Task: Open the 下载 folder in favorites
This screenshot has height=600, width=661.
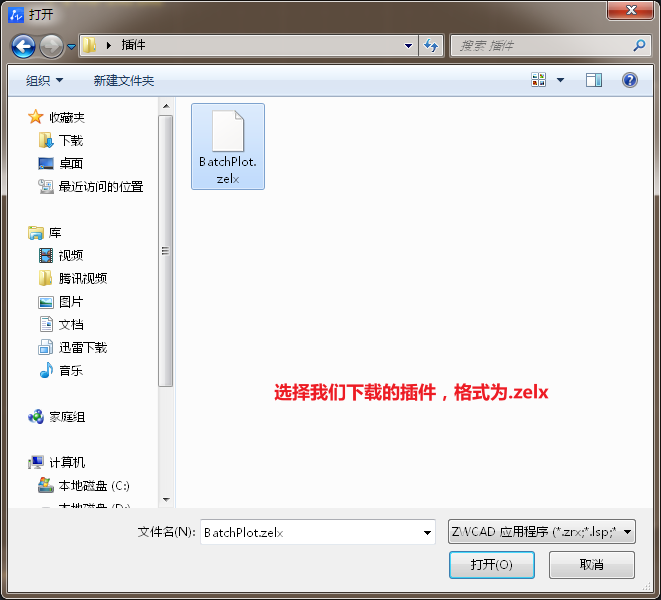Action: 70,140
